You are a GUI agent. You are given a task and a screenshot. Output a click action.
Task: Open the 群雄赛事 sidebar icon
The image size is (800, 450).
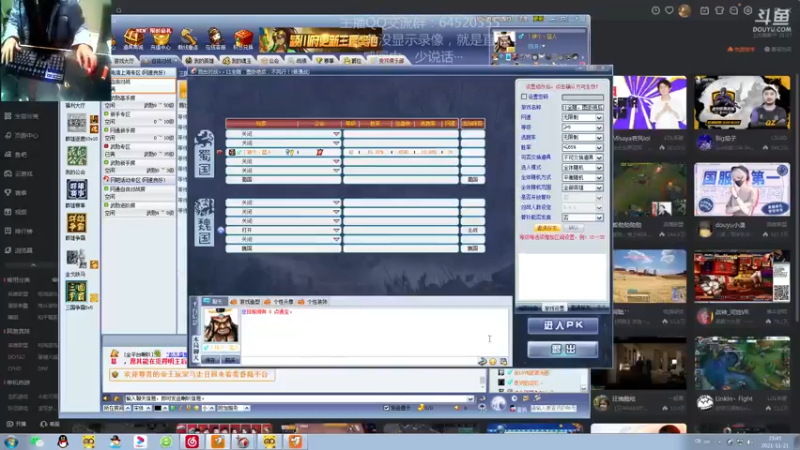(x=77, y=189)
